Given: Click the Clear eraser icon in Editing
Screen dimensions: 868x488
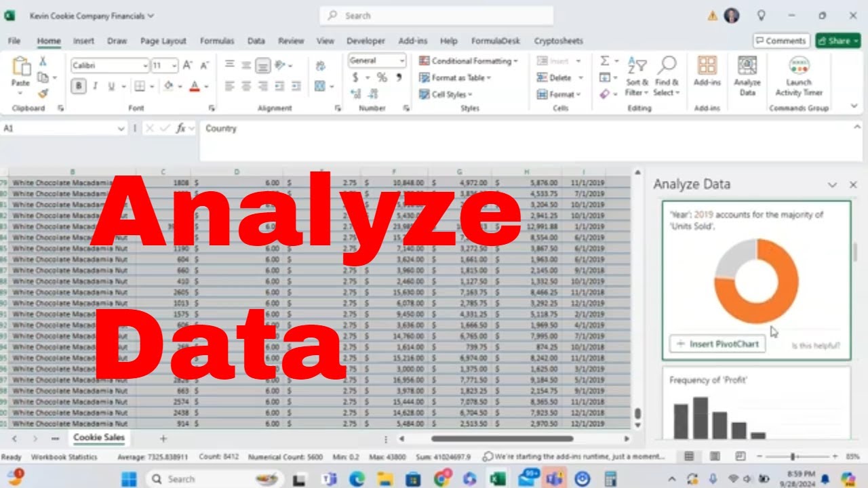Looking at the screenshot, I should pos(604,94).
